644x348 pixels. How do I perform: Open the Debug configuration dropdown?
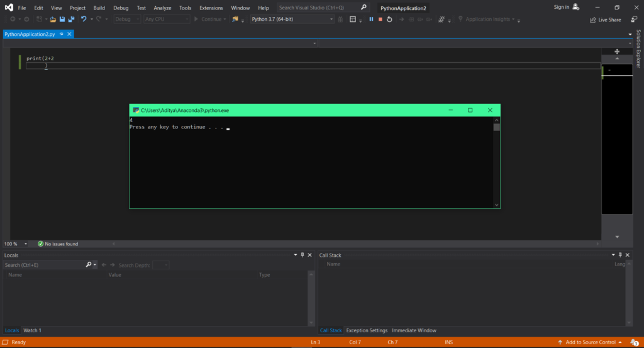pyautogui.click(x=127, y=20)
